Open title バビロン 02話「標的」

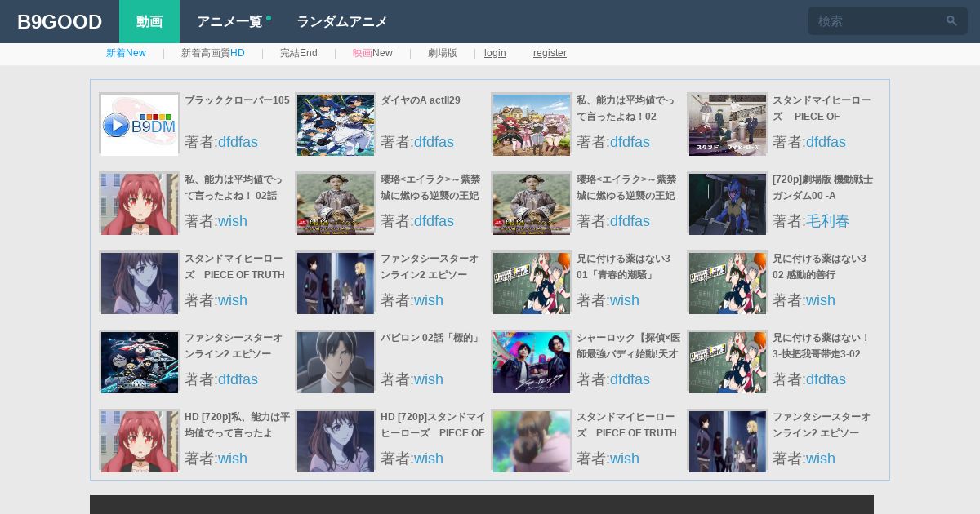coord(431,338)
